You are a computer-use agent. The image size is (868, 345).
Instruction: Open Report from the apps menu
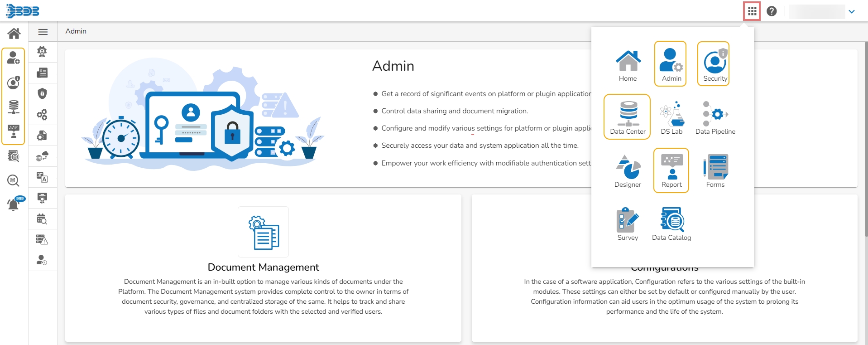(x=671, y=170)
